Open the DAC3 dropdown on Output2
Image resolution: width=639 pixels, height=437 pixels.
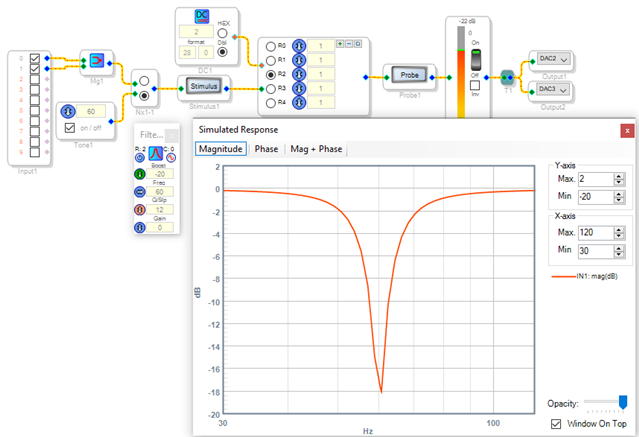pyautogui.click(x=553, y=90)
